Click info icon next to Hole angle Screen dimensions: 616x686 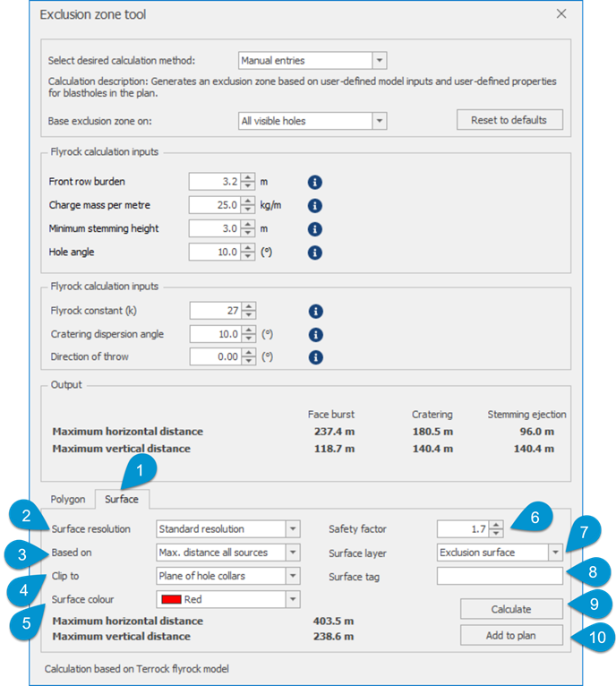coord(314,253)
